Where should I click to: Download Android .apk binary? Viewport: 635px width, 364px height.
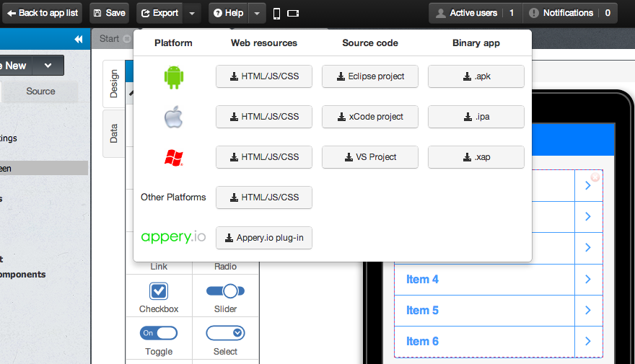476,76
